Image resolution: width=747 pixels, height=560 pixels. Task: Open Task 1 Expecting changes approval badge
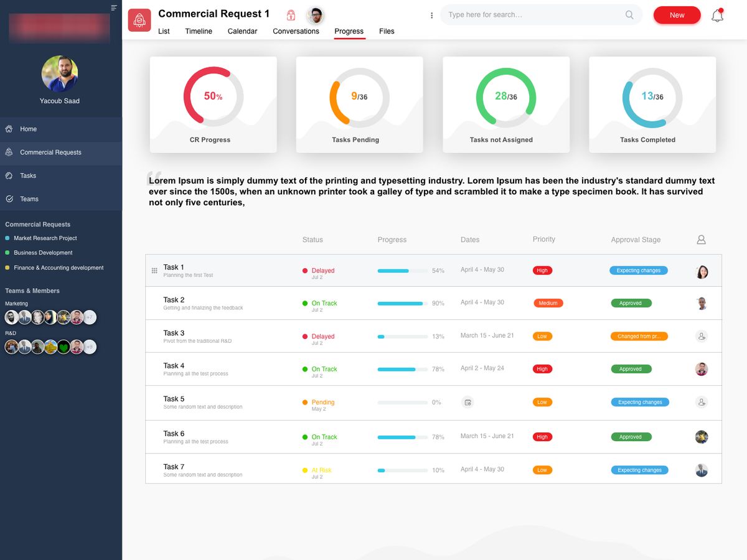click(x=638, y=271)
